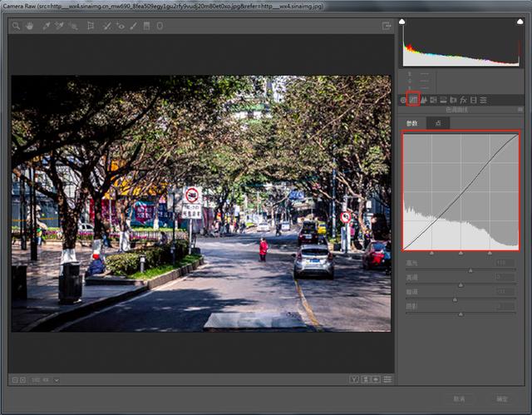Select the Zoom tool in toolbar
532x415 pixels.
16,26
